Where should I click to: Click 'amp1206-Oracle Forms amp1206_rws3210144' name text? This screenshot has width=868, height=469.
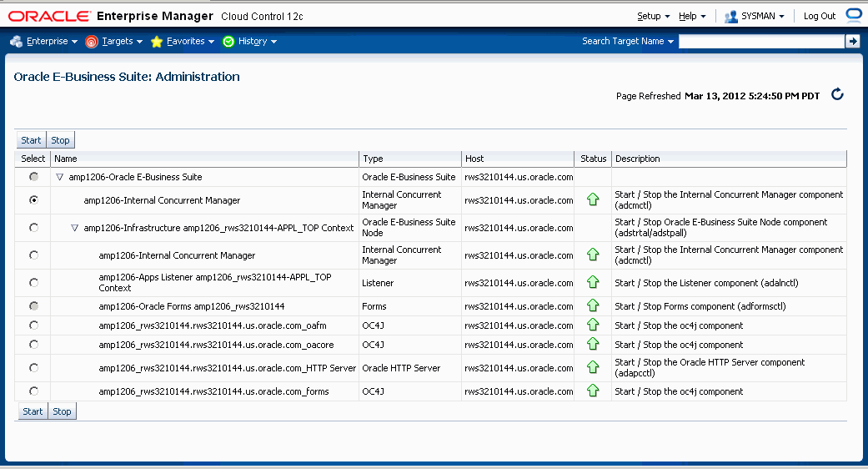(192, 306)
